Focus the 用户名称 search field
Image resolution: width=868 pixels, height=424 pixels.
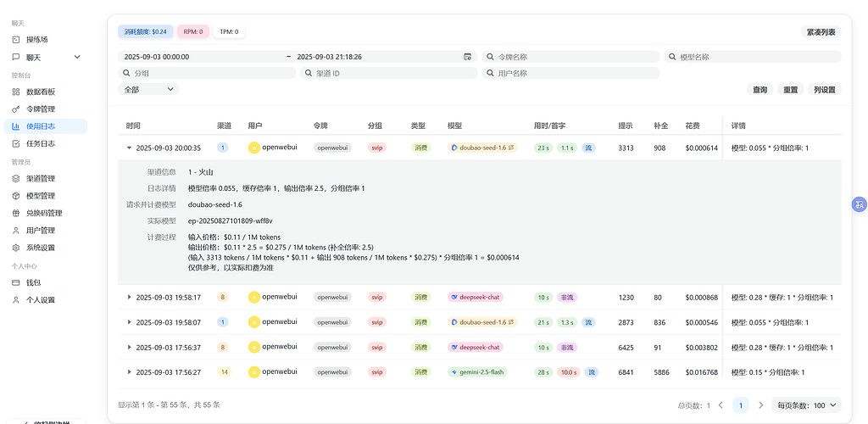click(x=570, y=73)
